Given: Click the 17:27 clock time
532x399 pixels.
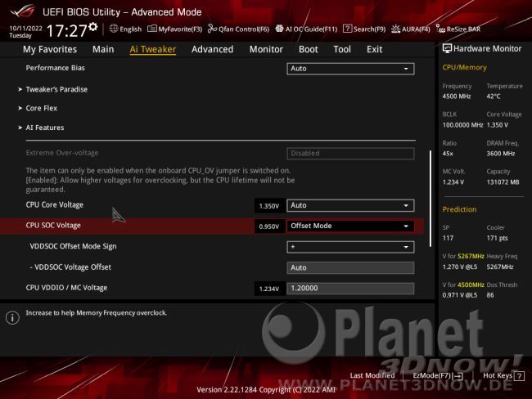Looking at the screenshot, I should click(x=67, y=31).
